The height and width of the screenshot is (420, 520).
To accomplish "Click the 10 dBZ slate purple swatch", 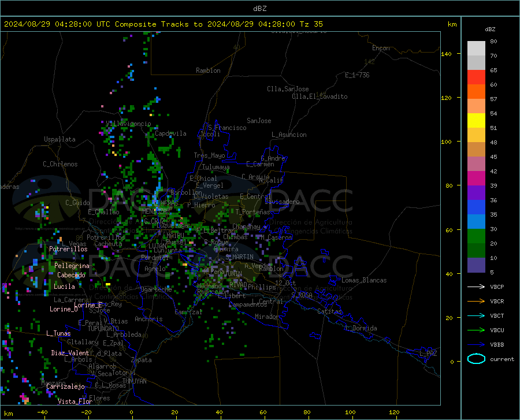I will point(476,265).
